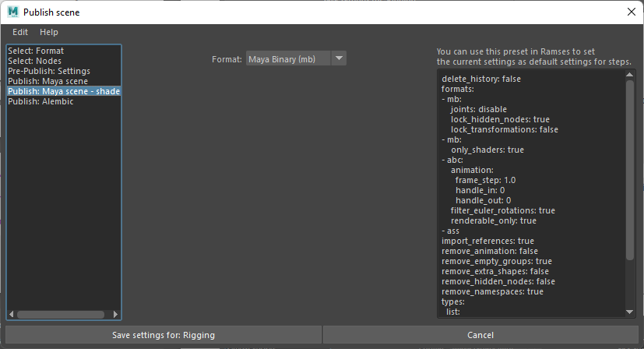The image size is (644, 349).
Task: Choose 'Pre-Publish: Settings' in the list
Action: [x=64, y=71]
